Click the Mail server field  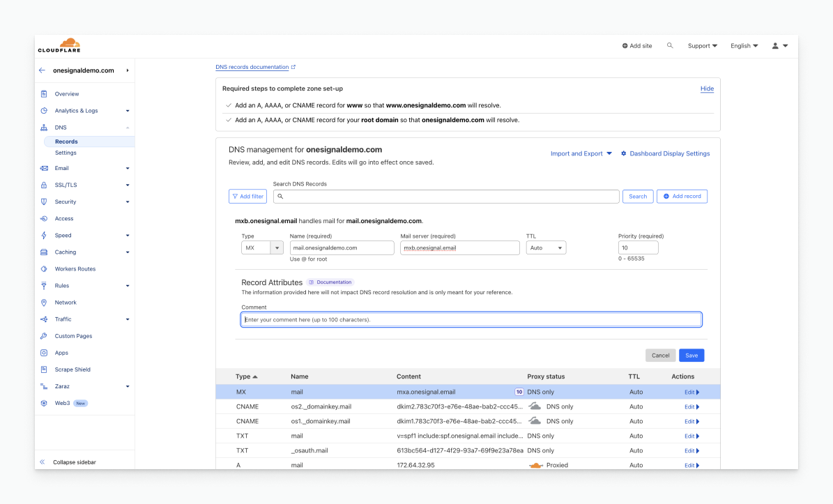click(460, 247)
